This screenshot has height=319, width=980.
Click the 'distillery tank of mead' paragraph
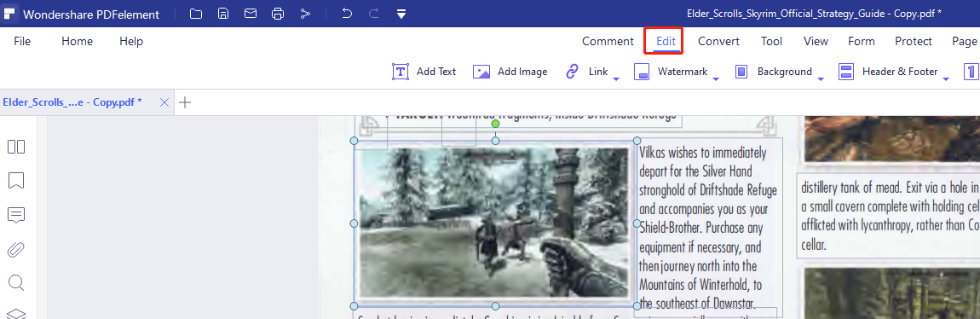[888, 216]
